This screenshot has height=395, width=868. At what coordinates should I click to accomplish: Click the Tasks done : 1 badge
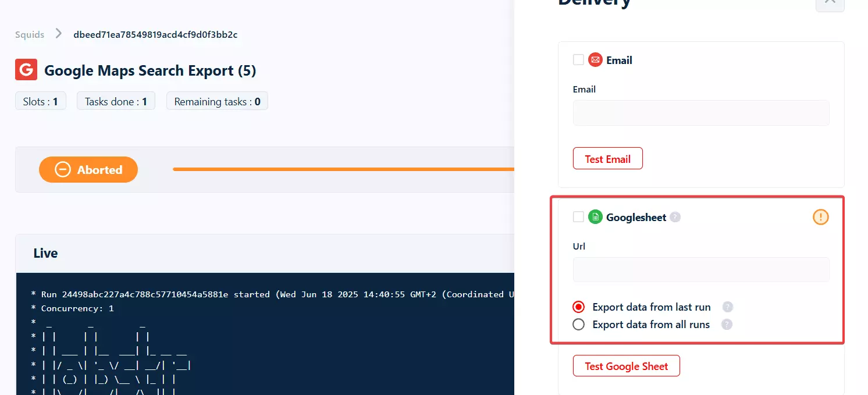pyautogui.click(x=116, y=101)
